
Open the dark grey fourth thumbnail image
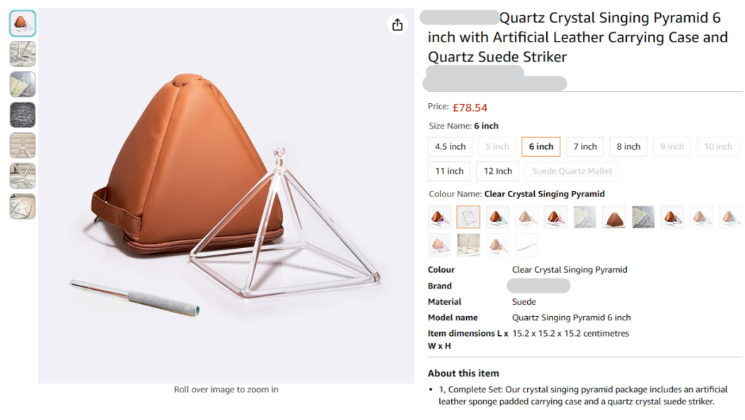tap(22, 115)
